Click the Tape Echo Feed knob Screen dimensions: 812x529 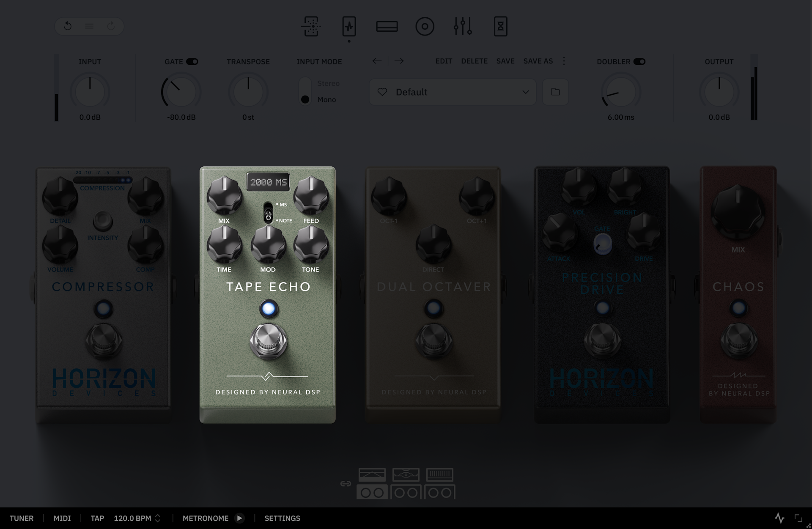[x=311, y=195]
